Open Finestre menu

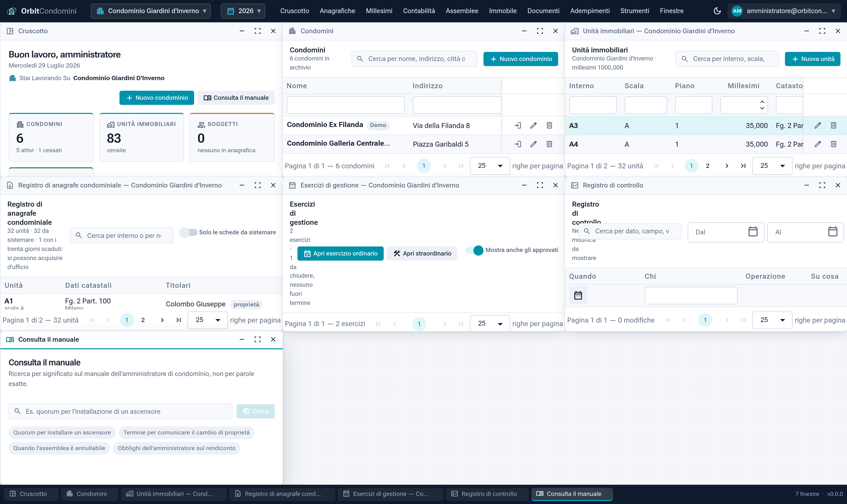point(672,11)
